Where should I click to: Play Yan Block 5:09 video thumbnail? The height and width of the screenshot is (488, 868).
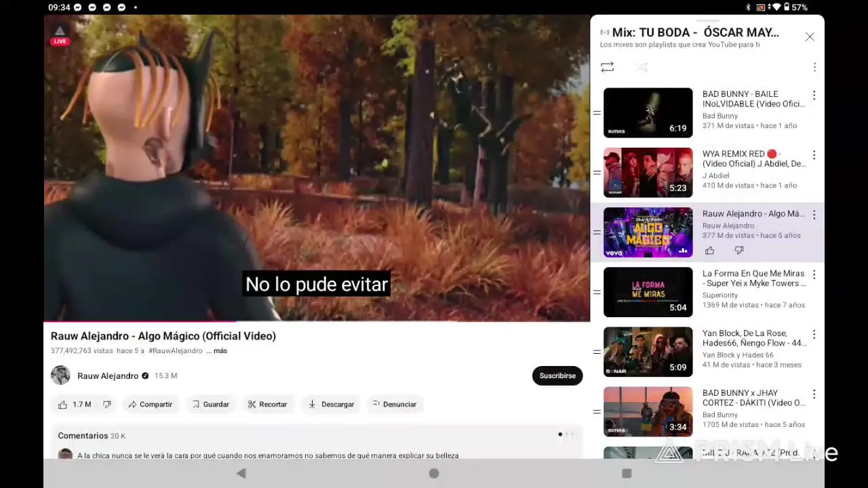pyautogui.click(x=648, y=352)
